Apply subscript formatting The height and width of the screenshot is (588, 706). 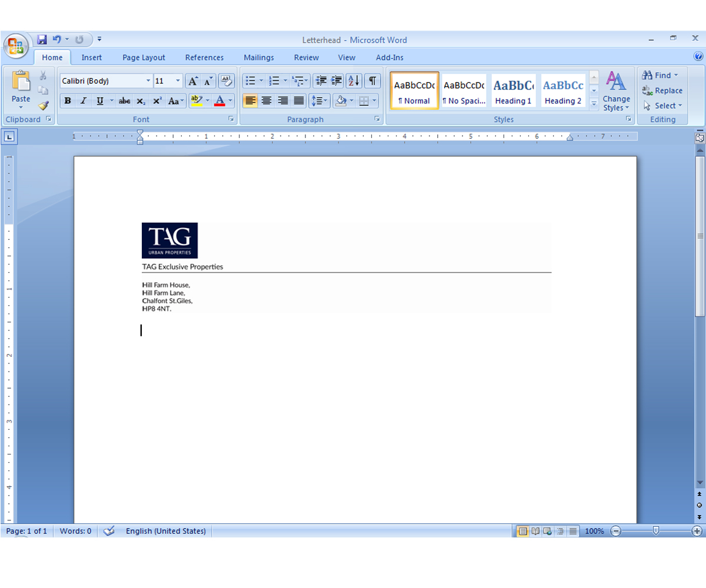(141, 101)
